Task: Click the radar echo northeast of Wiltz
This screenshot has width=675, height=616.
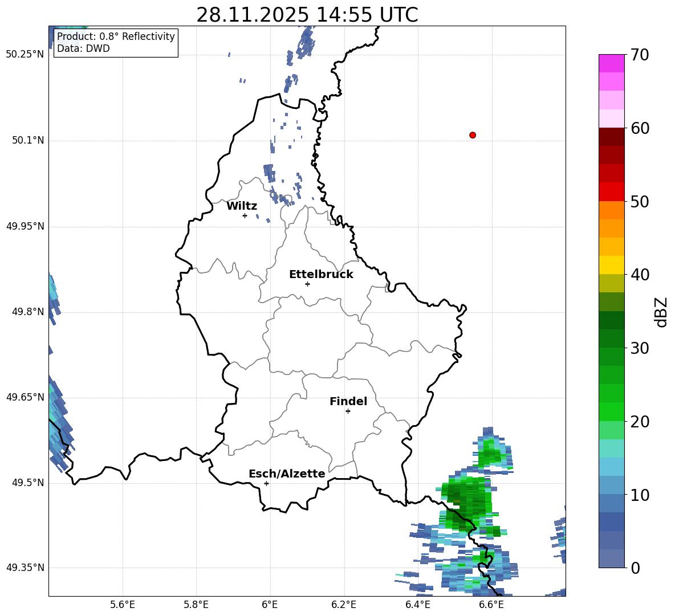Action: click(269, 173)
